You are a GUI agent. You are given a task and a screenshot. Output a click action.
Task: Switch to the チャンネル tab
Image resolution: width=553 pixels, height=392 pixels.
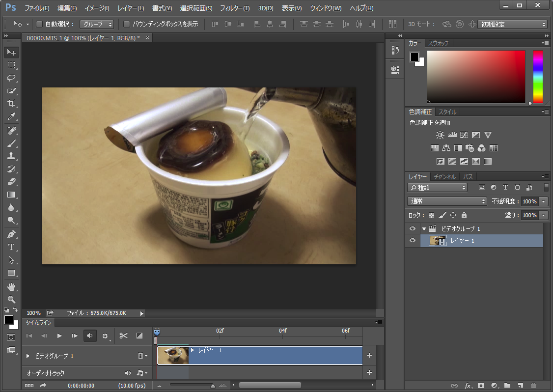[x=444, y=177]
